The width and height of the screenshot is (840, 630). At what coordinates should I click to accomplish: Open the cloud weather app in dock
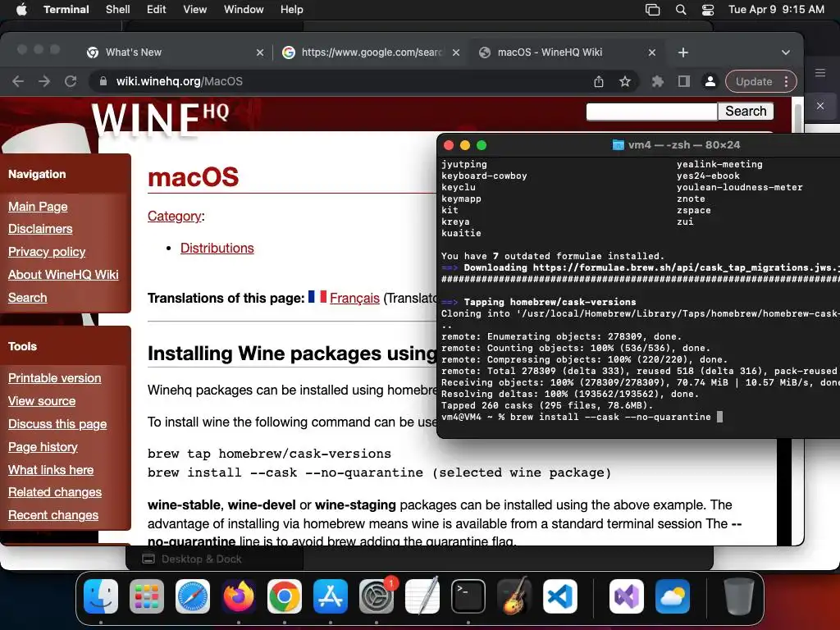click(673, 596)
